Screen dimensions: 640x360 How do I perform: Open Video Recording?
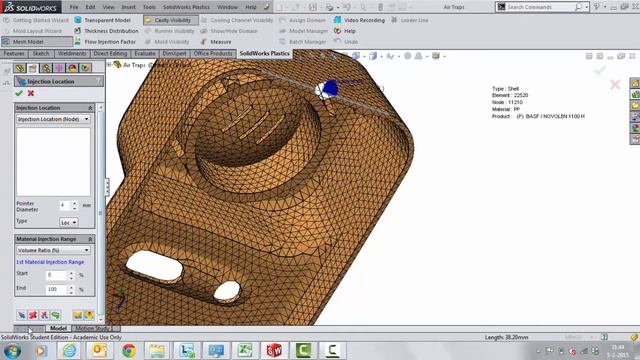tap(359, 20)
